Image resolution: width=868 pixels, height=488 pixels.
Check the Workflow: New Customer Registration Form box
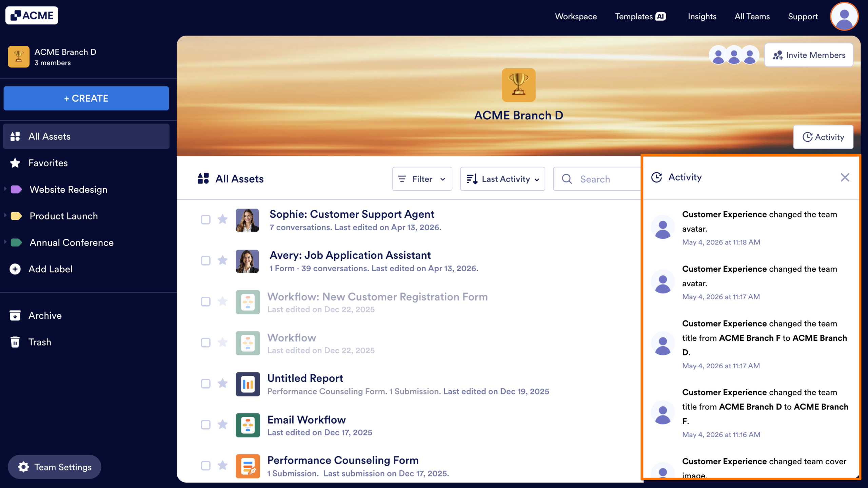[x=205, y=301]
